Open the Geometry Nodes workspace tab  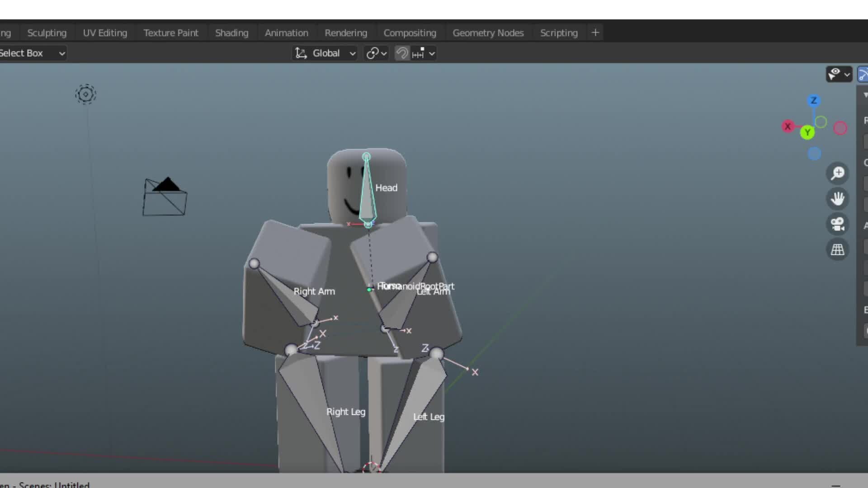point(488,33)
